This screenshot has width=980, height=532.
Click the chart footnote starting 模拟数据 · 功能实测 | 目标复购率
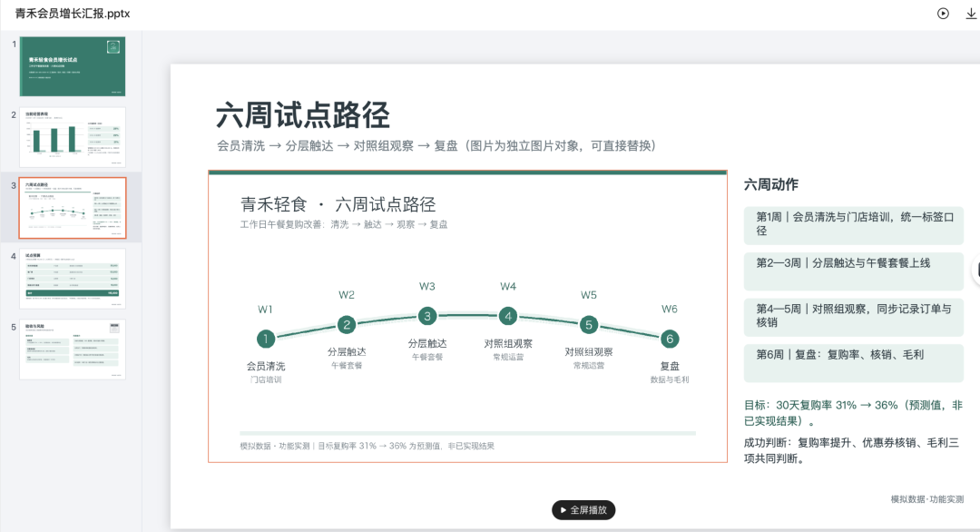(367, 446)
